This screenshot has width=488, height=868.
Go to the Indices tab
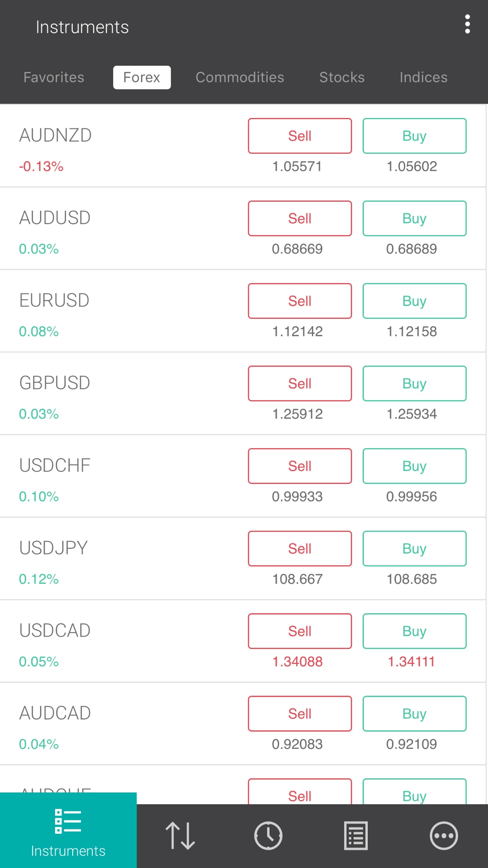423,77
